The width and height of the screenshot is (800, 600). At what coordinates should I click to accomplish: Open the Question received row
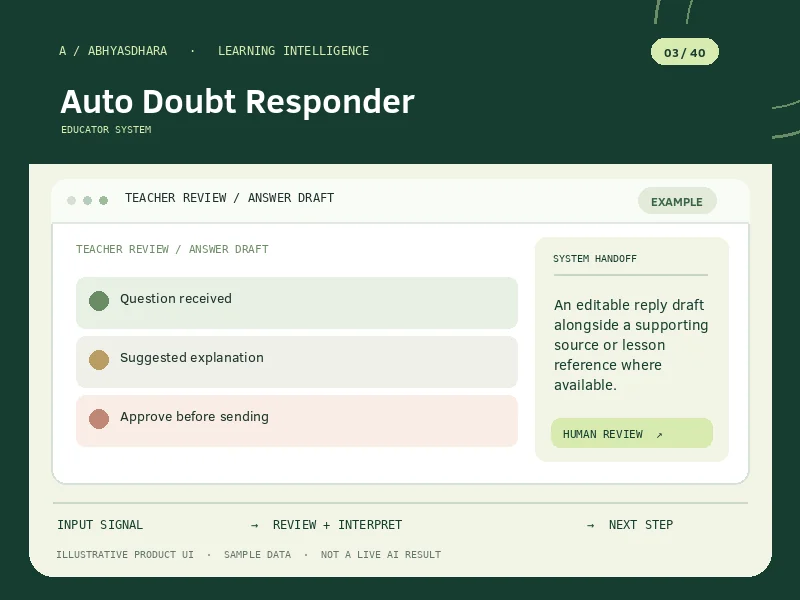[x=297, y=303]
